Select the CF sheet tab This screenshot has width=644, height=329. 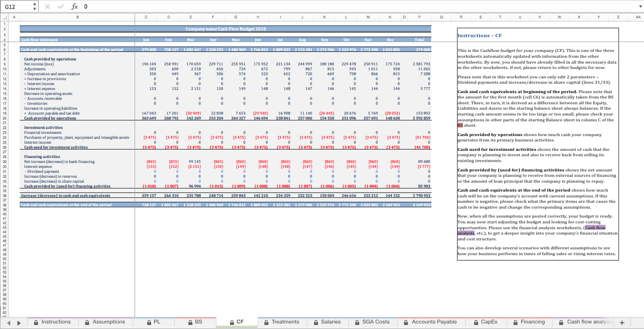pyautogui.click(x=237, y=322)
